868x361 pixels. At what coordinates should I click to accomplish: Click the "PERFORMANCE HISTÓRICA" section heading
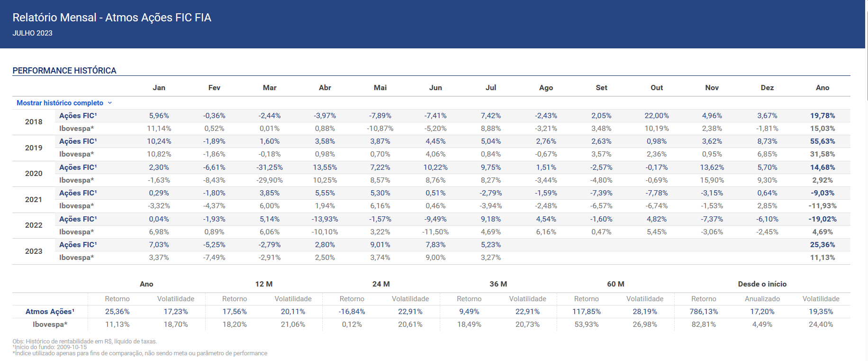(64, 71)
